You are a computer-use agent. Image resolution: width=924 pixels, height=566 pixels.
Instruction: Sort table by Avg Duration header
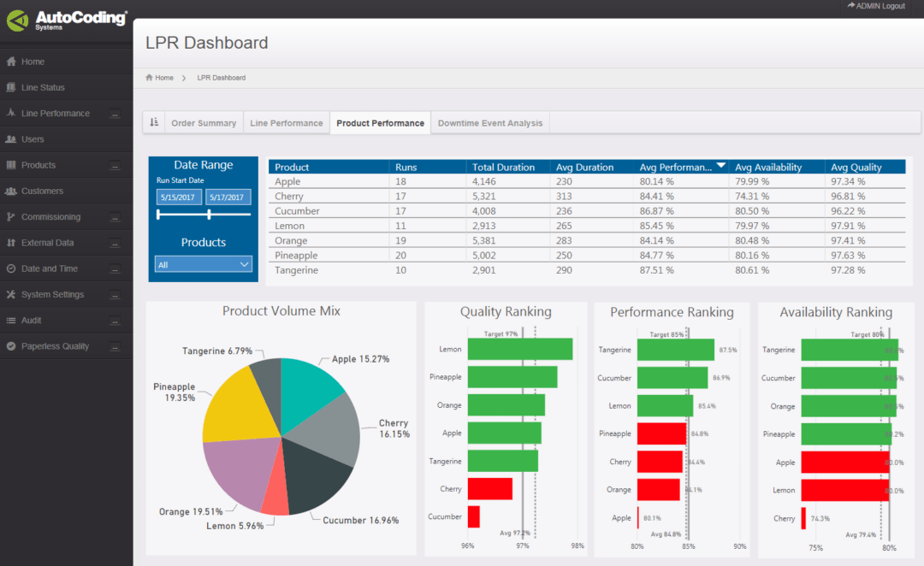click(x=592, y=167)
